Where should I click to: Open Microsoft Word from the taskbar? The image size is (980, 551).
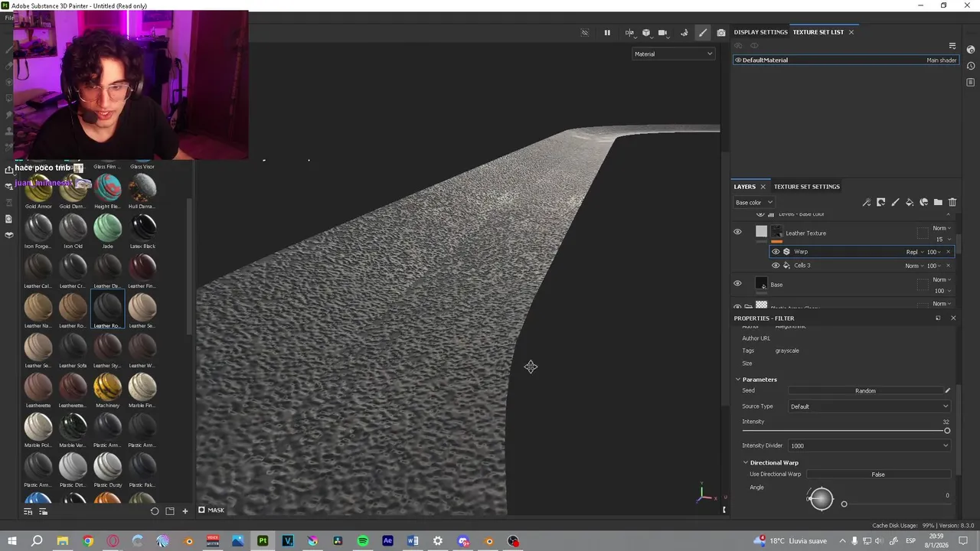[413, 541]
